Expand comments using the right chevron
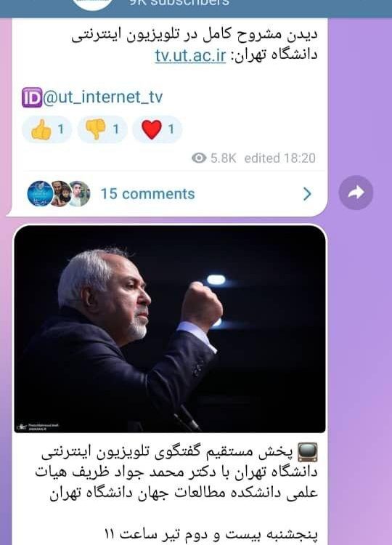 pyautogui.click(x=307, y=194)
